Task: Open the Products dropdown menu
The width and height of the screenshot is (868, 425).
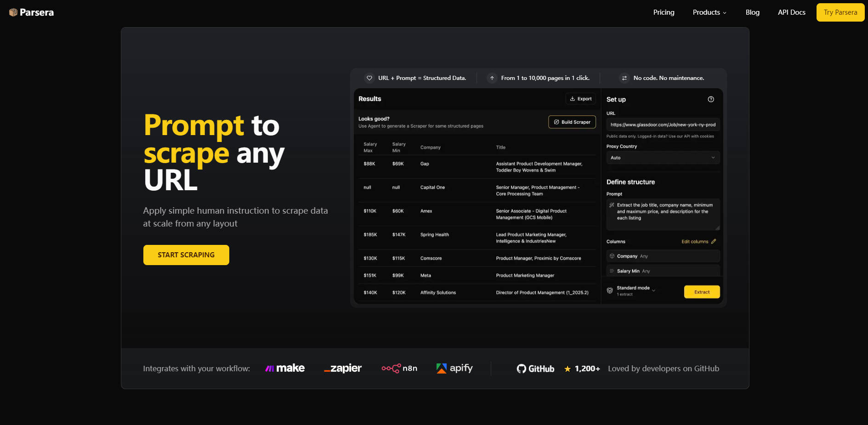Action: (709, 12)
